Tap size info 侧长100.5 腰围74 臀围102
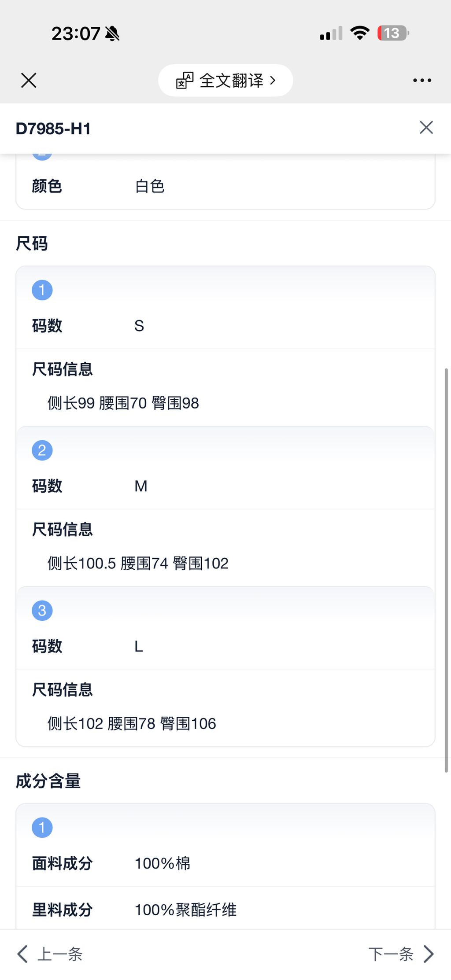This screenshot has width=451, height=980. [x=138, y=563]
